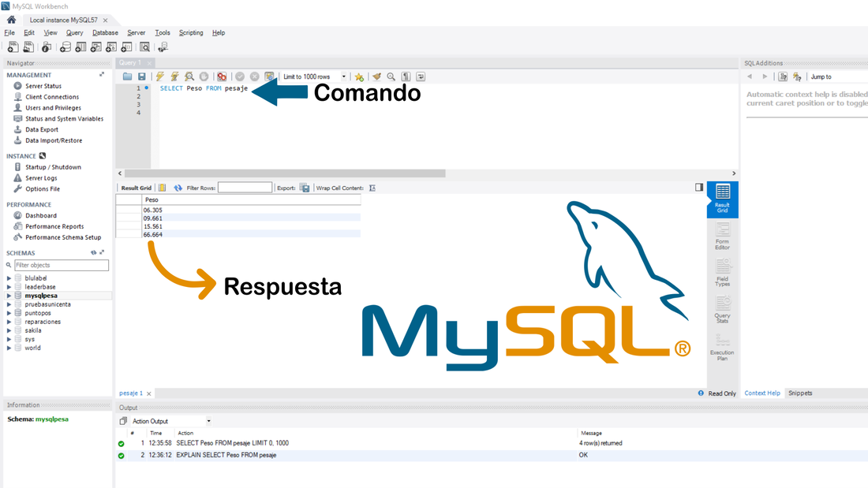Expand the blulabel schema
The height and width of the screenshot is (488, 868).
9,278
